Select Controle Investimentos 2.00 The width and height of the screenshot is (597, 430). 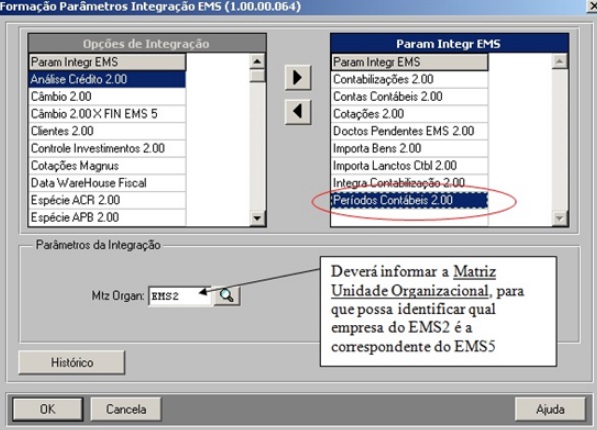(107, 148)
